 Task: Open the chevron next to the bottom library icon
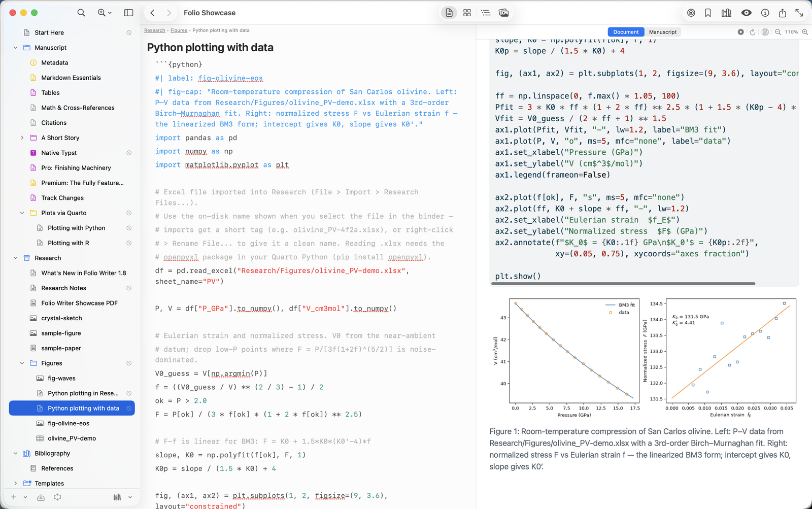(x=130, y=497)
